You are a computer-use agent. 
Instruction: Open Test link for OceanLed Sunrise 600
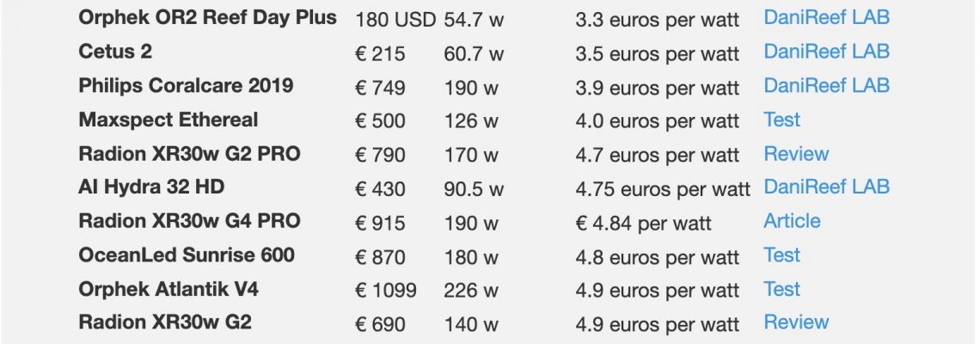782,255
